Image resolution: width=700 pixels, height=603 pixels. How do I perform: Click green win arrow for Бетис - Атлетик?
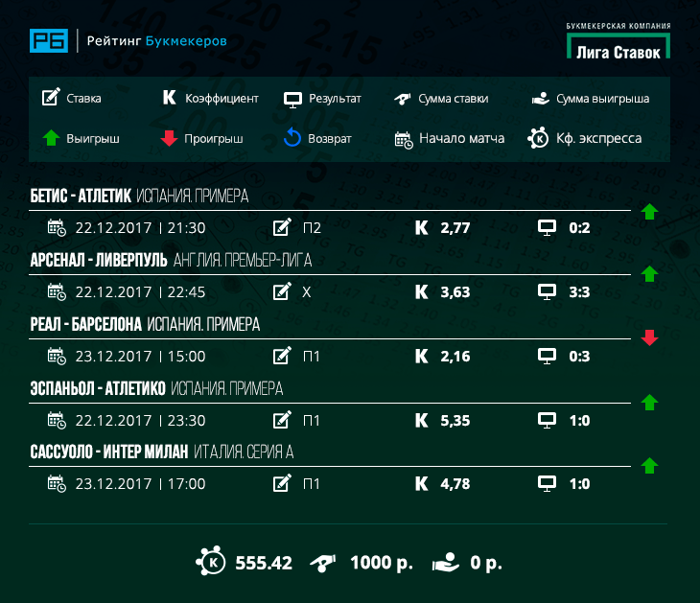click(649, 212)
